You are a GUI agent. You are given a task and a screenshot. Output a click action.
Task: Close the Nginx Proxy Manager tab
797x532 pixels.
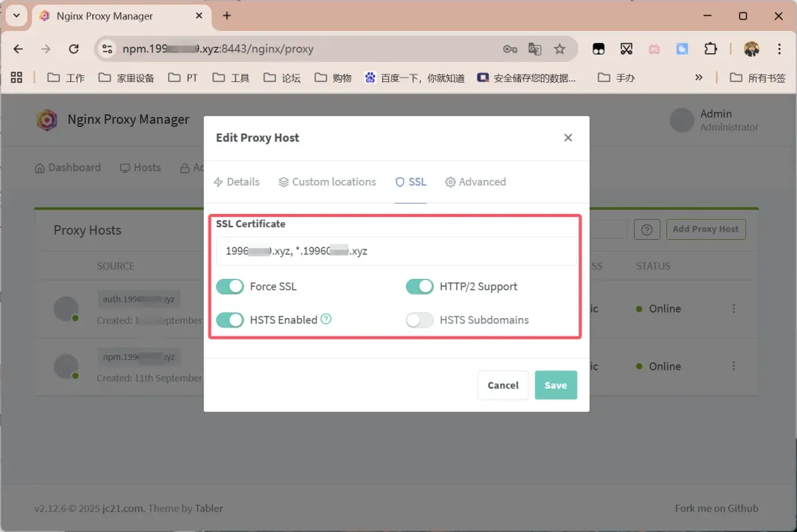click(199, 15)
